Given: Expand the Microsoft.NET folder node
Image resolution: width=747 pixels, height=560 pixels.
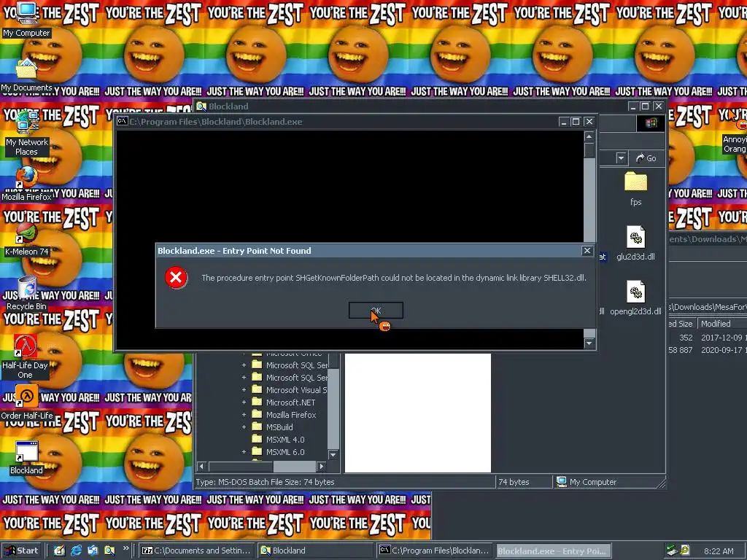Looking at the screenshot, I should 244,402.
